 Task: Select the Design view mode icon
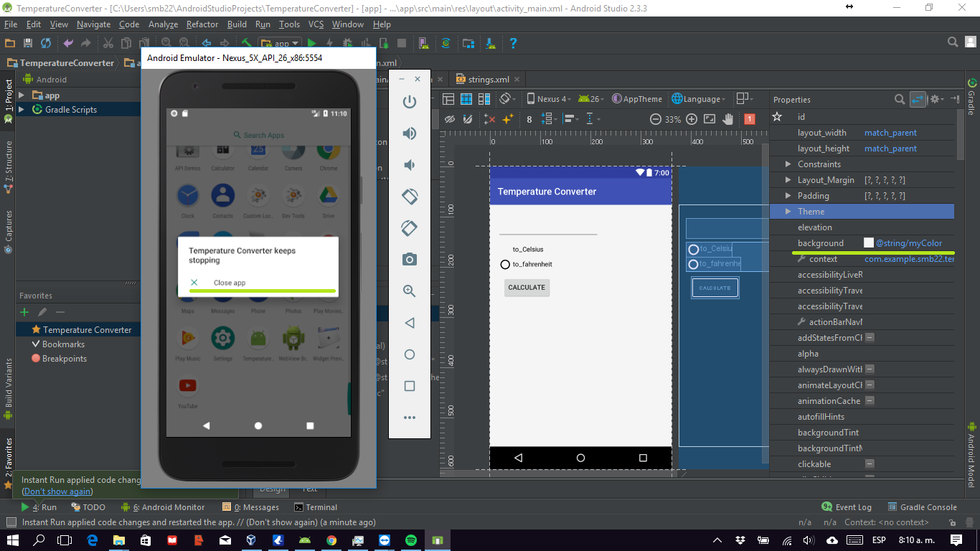pos(448,99)
